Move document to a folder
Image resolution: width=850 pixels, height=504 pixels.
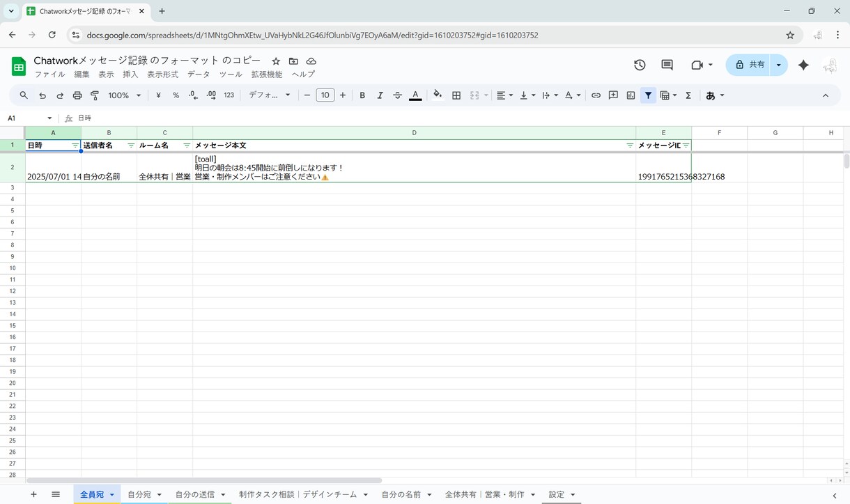pos(293,61)
